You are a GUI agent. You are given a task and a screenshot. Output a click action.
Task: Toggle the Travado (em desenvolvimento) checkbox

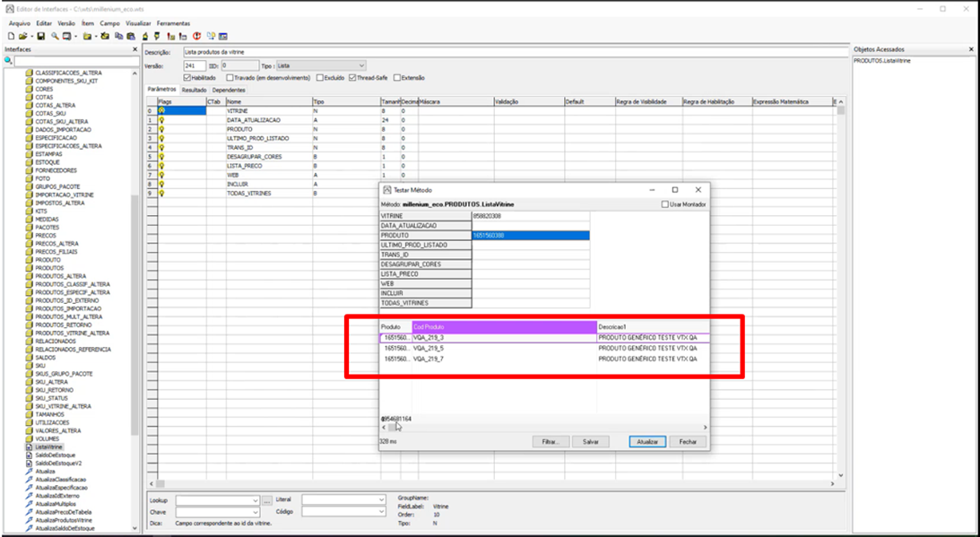(x=230, y=78)
